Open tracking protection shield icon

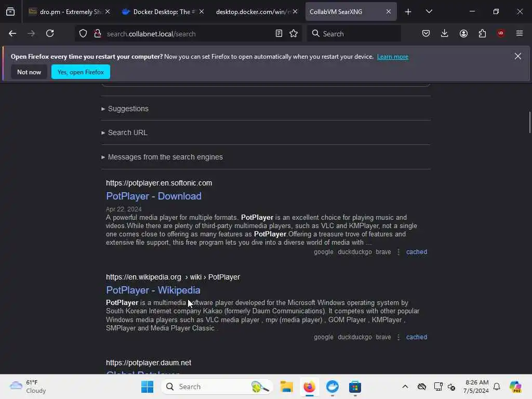point(83,33)
